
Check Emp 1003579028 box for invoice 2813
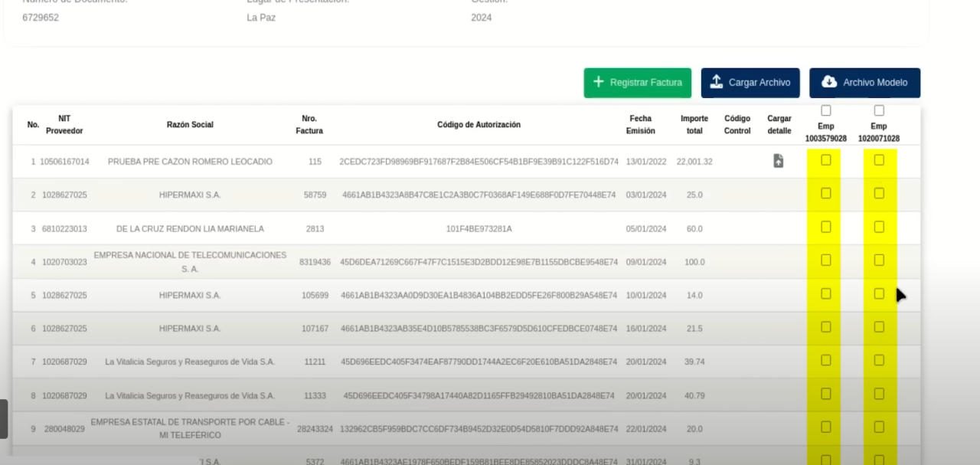[x=825, y=227]
